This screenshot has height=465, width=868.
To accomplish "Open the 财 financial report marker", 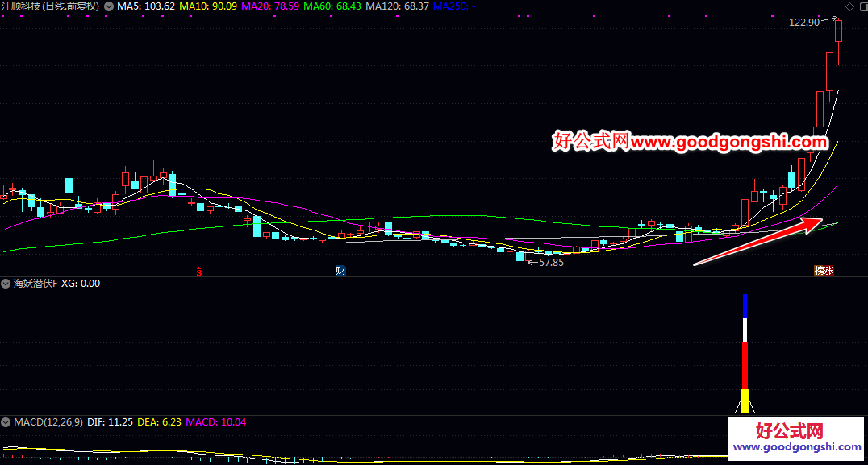I will pyautogui.click(x=340, y=270).
